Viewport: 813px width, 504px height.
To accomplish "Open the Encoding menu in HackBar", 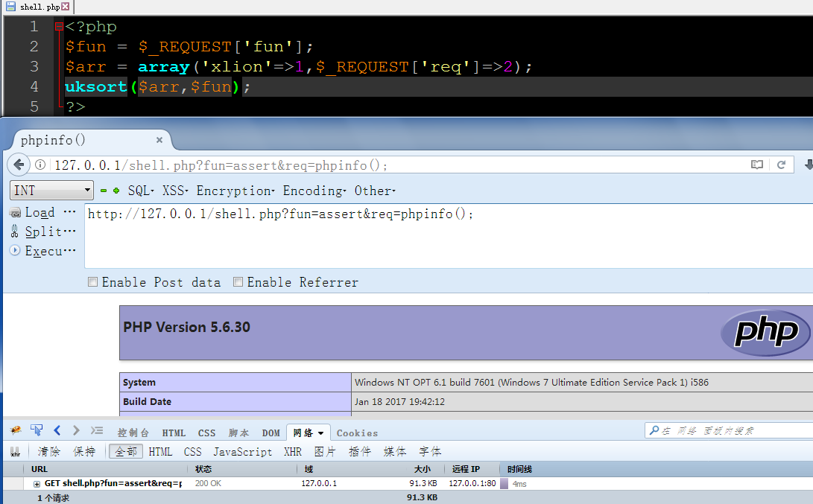I will pos(314,191).
